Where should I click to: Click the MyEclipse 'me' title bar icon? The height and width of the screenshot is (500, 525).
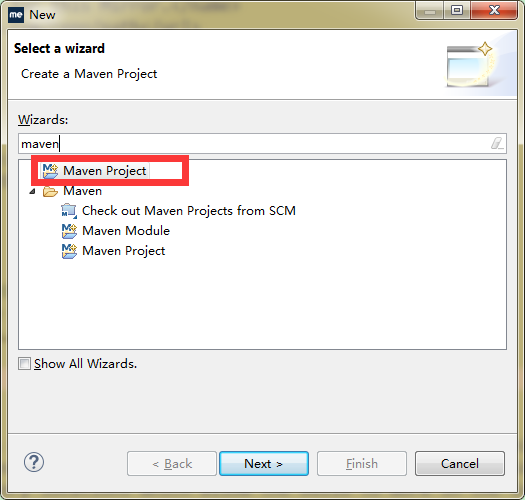coord(16,15)
